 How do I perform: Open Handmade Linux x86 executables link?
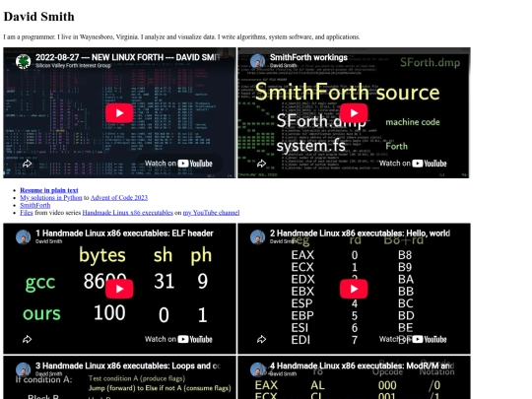tap(127, 213)
